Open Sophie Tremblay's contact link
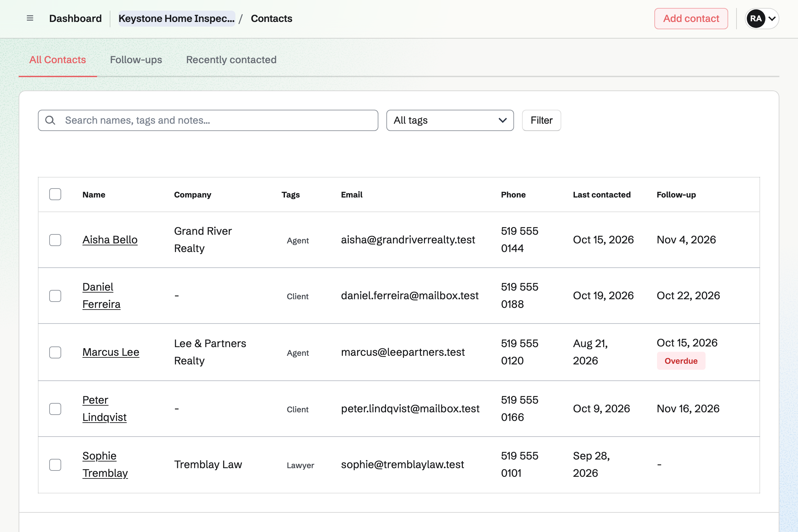Image resolution: width=798 pixels, height=532 pixels. (105, 465)
